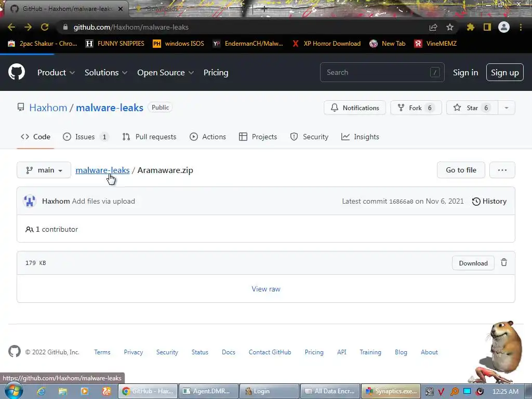Download the Aramaware.zip file

click(473, 263)
